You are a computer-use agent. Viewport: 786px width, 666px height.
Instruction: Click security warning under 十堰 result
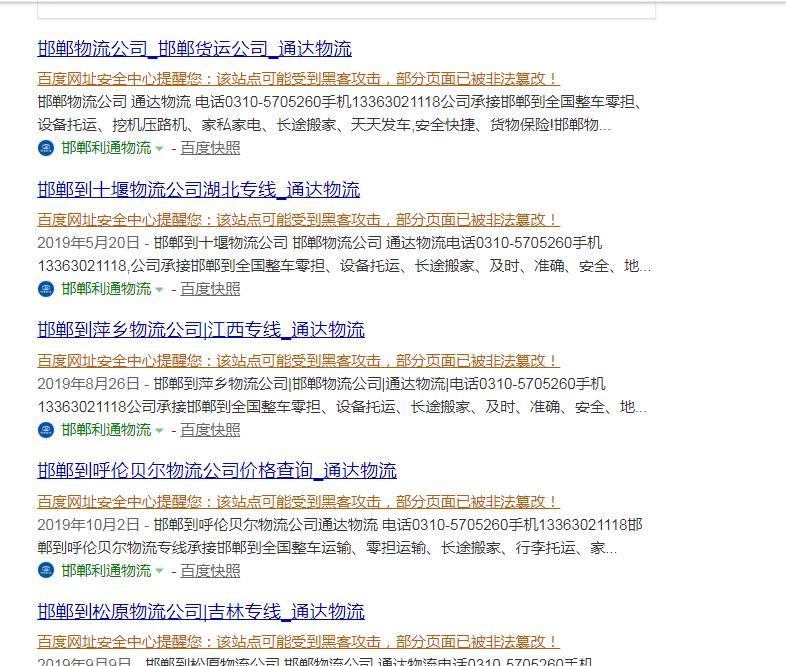(298, 219)
